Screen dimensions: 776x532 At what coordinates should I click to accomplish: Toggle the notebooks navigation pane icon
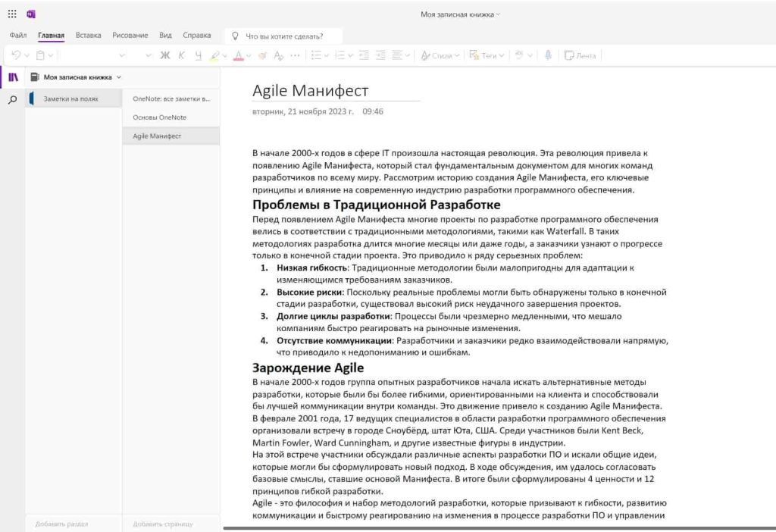pos(13,77)
